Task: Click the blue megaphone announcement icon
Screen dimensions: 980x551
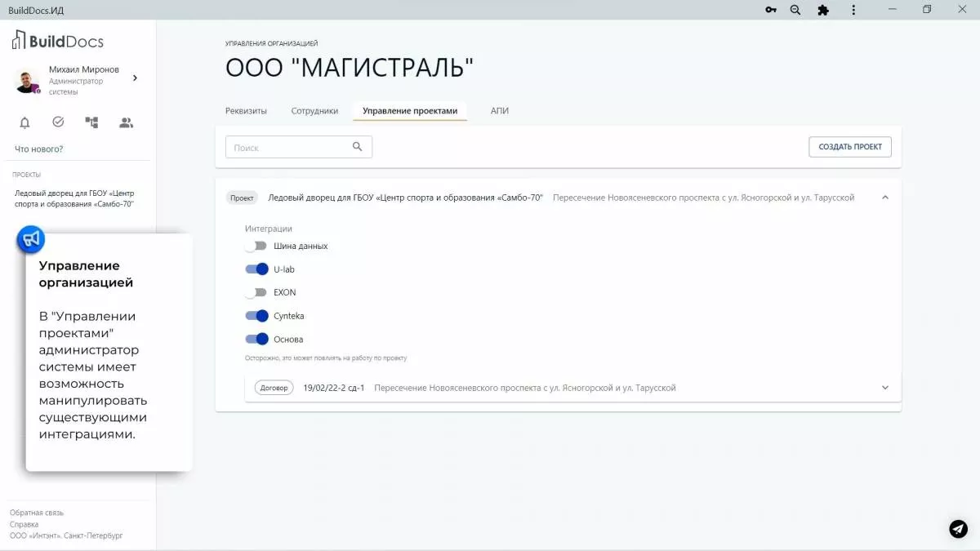Action: [30, 239]
